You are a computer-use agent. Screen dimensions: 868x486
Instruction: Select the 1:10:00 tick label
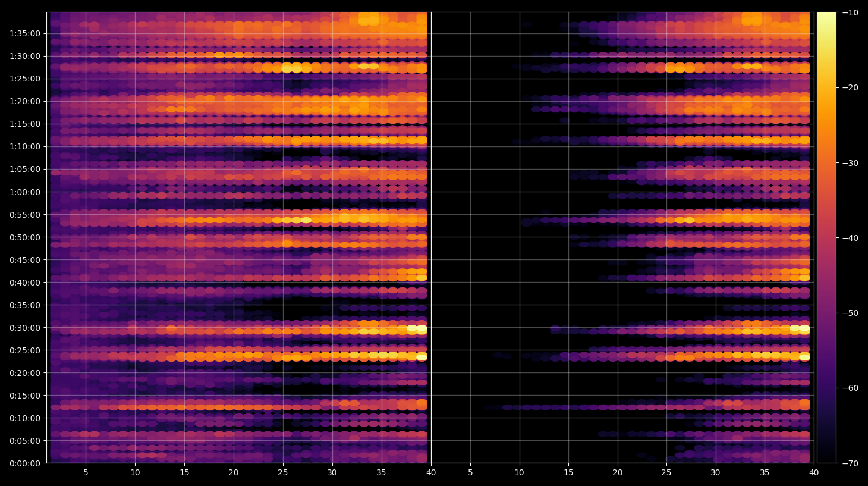click(x=25, y=146)
